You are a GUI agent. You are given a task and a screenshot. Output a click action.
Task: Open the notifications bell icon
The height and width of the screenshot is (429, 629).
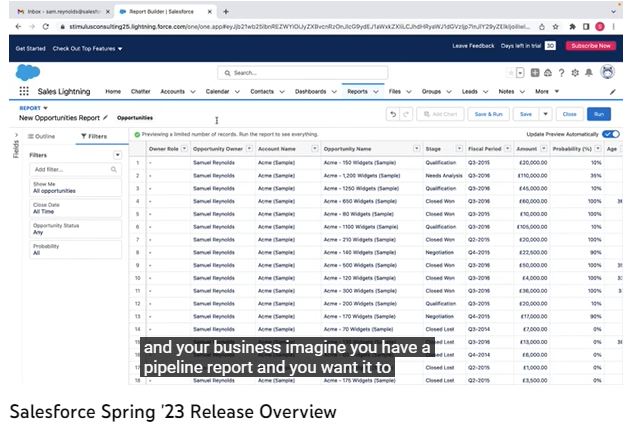[588, 73]
